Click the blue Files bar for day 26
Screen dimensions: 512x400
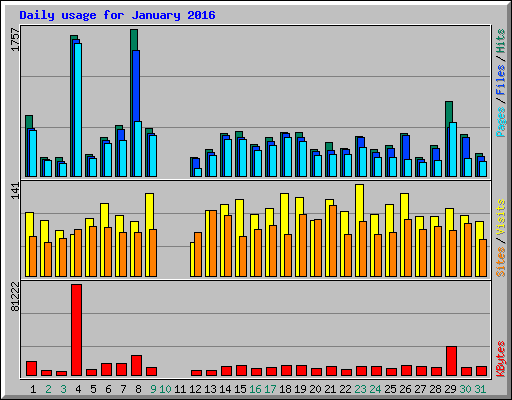click(406, 147)
